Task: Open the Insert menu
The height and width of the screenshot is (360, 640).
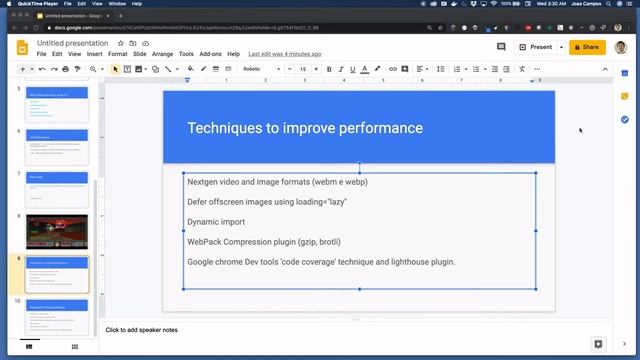Action: coord(94,54)
